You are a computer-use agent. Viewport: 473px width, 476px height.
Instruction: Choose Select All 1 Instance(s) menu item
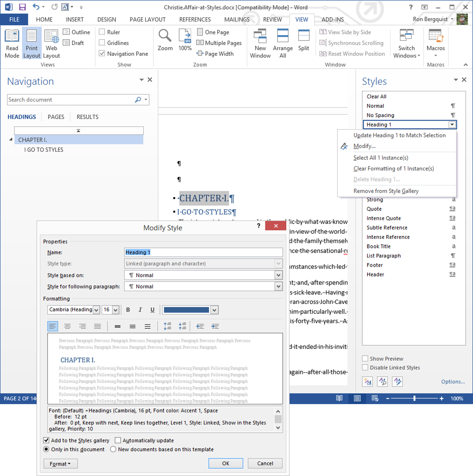(x=381, y=158)
